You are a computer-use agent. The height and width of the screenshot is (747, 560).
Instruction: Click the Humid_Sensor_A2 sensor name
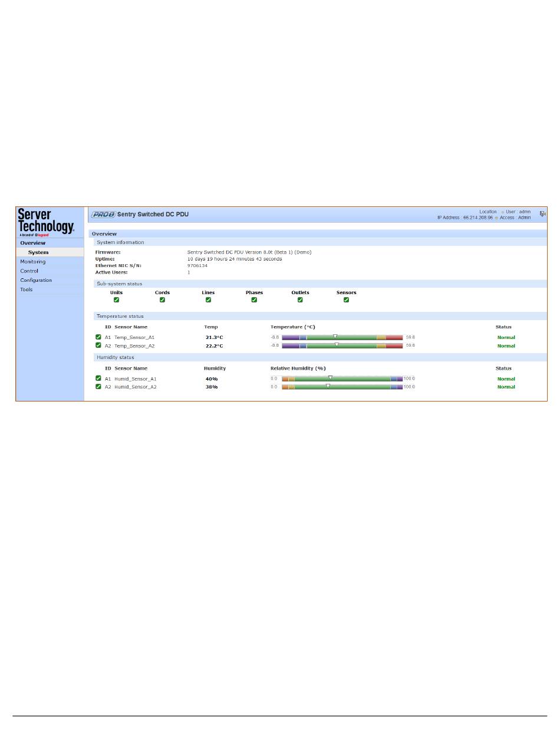[136, 387]
